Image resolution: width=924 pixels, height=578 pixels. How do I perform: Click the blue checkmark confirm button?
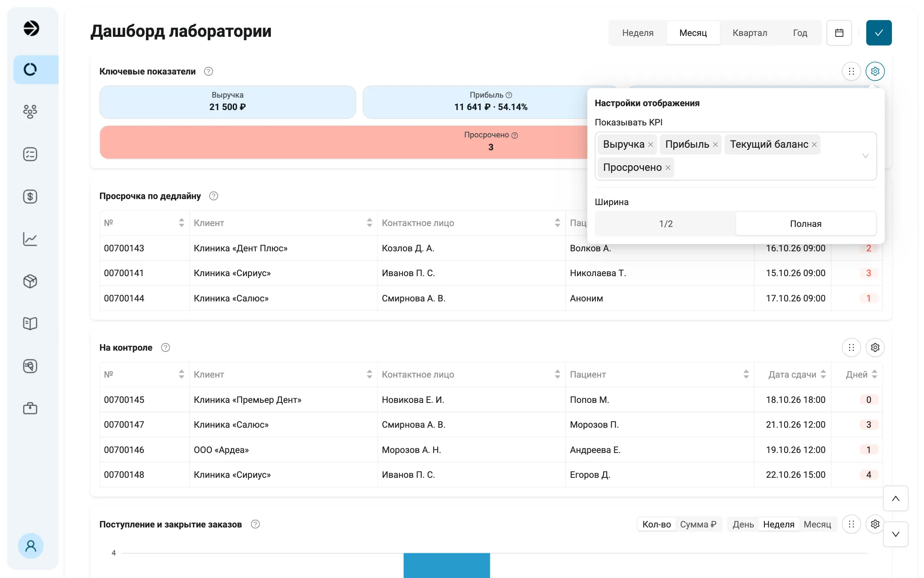879,33
